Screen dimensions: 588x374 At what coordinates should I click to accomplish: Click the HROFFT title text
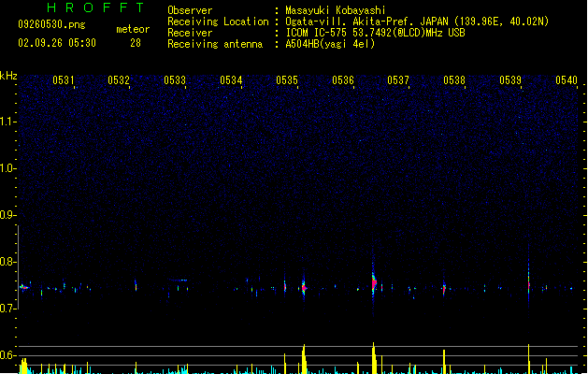tap(95, 7)
